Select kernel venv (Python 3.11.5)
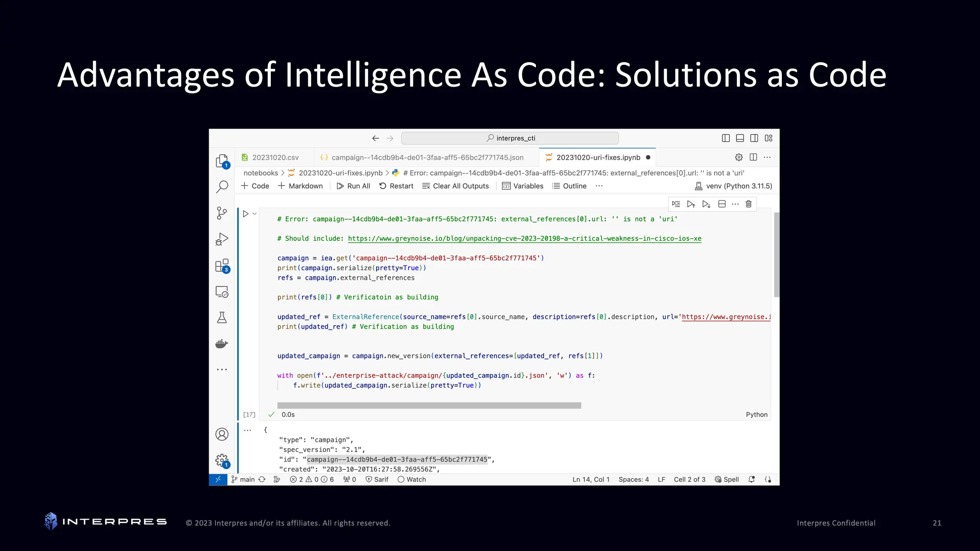Viewport: 980px width, 551px height. [x=734, y=186]
